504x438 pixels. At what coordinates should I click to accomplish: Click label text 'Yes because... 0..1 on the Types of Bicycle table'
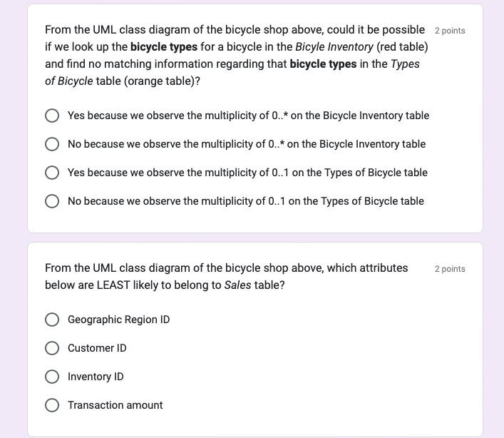click(247, 173)
